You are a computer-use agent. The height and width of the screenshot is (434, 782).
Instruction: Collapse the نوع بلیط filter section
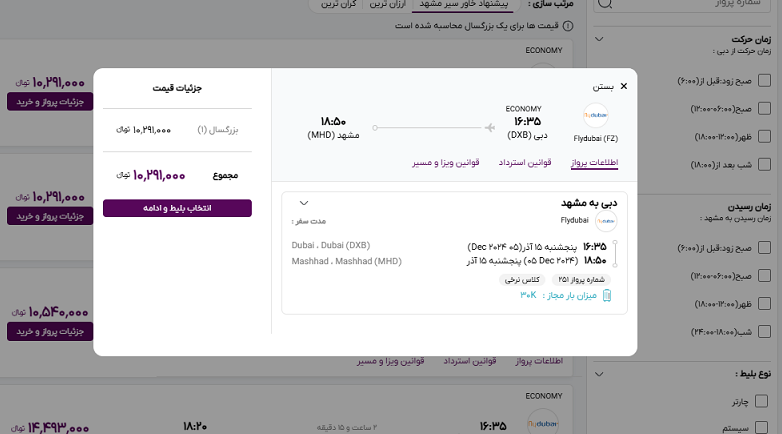click(599, 374)
